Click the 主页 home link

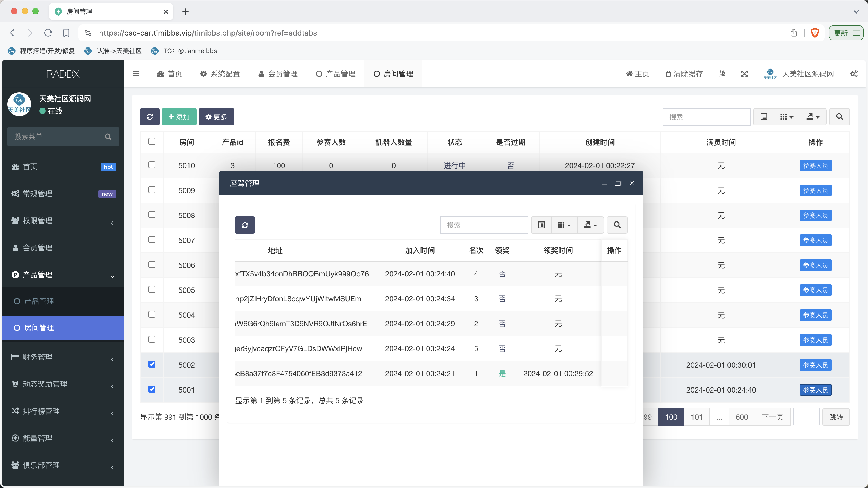tap(637, 74)
